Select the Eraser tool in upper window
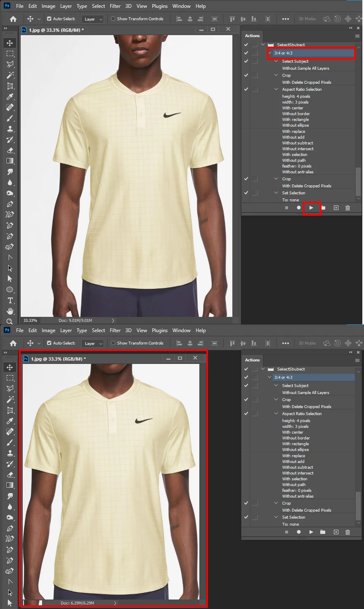The height and width of the screenshot is (609, 364). [10, 150]
